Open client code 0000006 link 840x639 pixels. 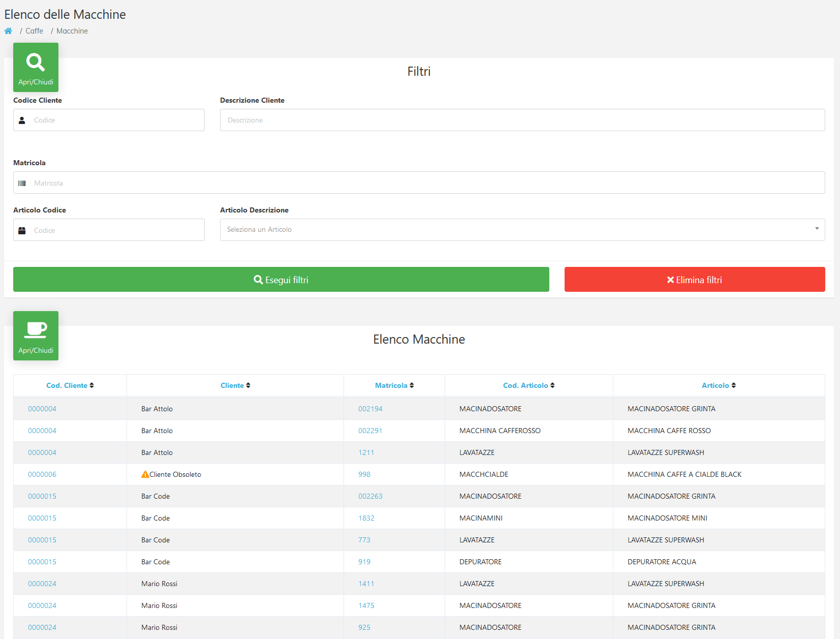point(42,474)
